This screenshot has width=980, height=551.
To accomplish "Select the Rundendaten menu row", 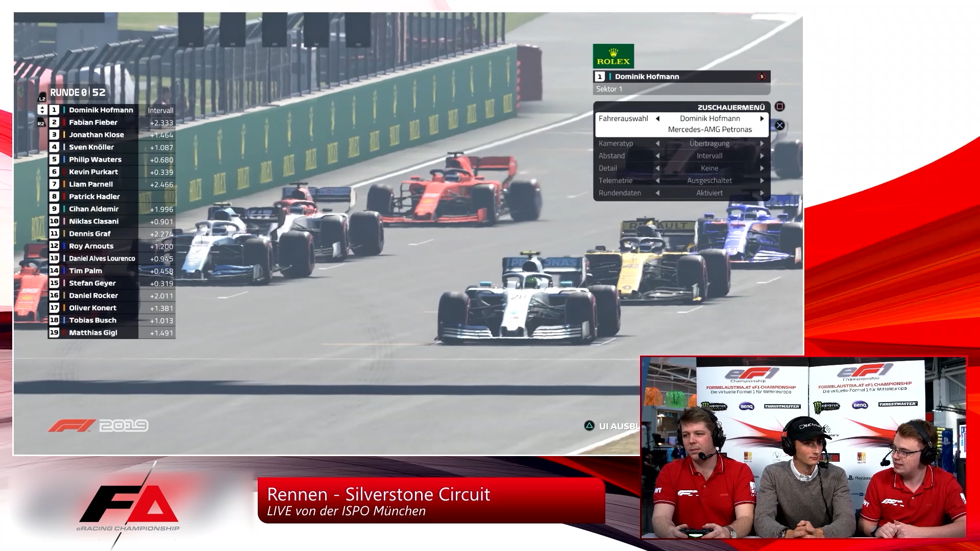I will [x=682, y=193].
